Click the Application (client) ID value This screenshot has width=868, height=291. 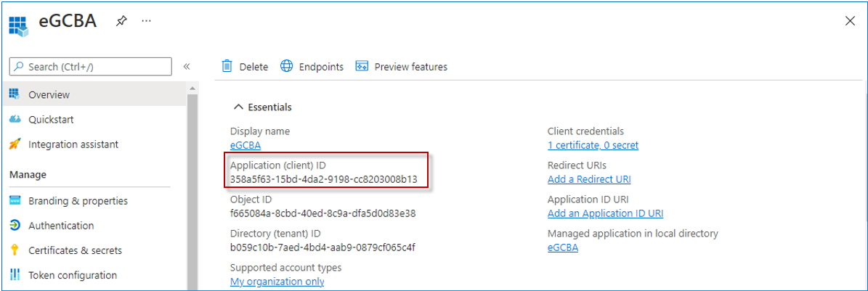click(323, 179)
